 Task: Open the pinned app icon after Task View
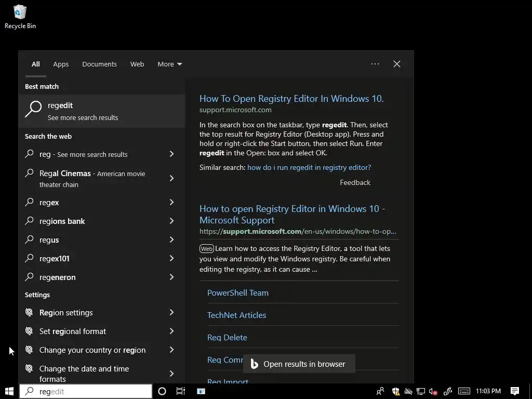point(201,391)
